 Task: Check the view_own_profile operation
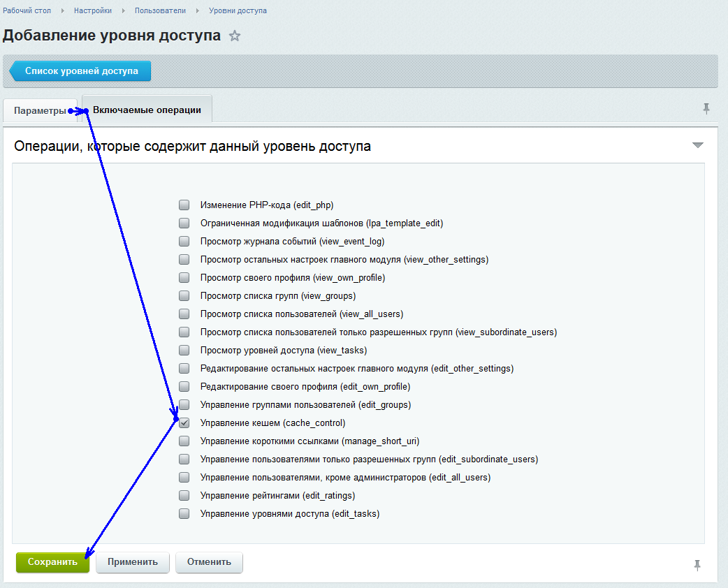coord(184,277)
